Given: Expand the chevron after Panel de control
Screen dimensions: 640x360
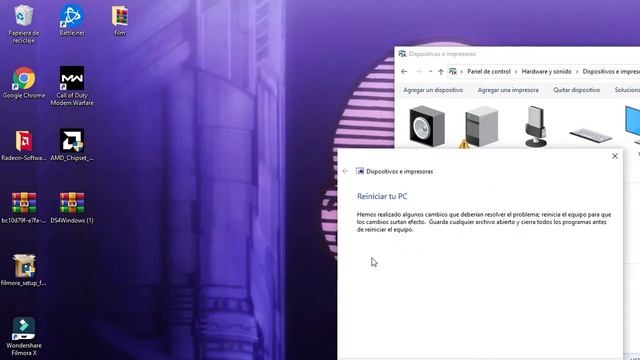Looking at the screenshot, I should (516, 71).
